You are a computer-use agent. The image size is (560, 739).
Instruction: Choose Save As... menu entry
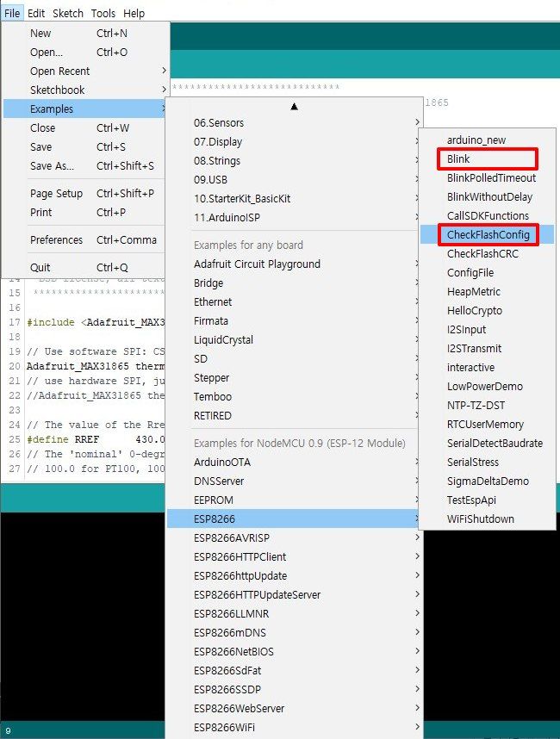(x=85, y=165)
